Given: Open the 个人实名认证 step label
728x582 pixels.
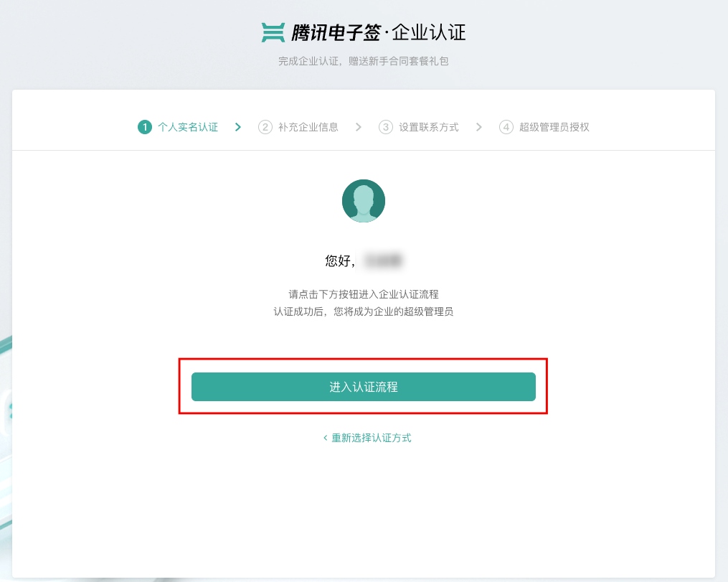Looking at the screenshot, I should tap(188, 127).
